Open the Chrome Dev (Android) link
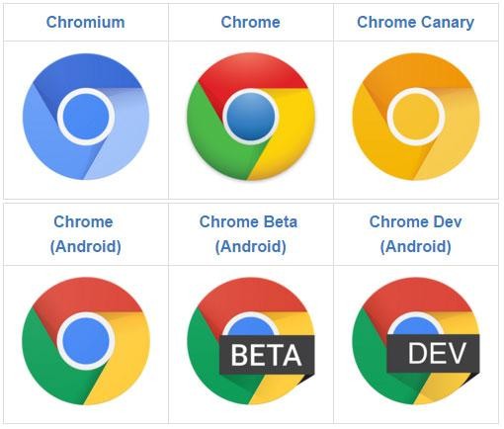The height and width of the screenshot is (429, 504). [x=416, y=234]
